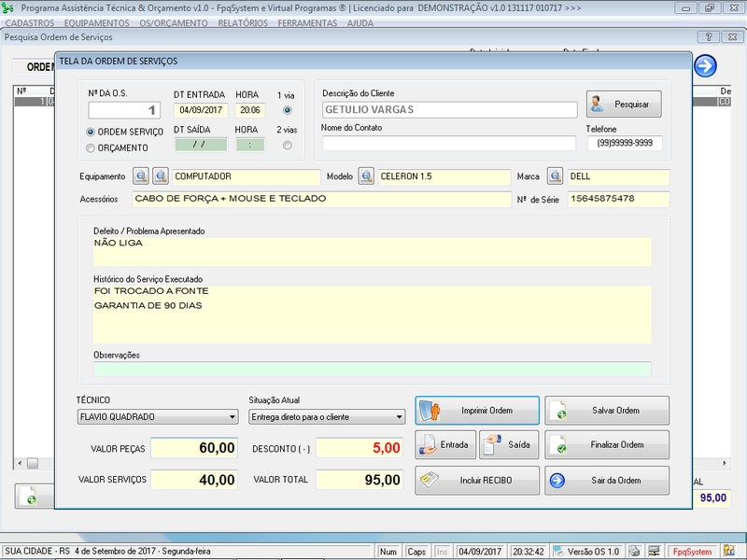The height and width of the screenshot is (560, 747).
Task: Click the Observações field
Action: tap(372, 369)
